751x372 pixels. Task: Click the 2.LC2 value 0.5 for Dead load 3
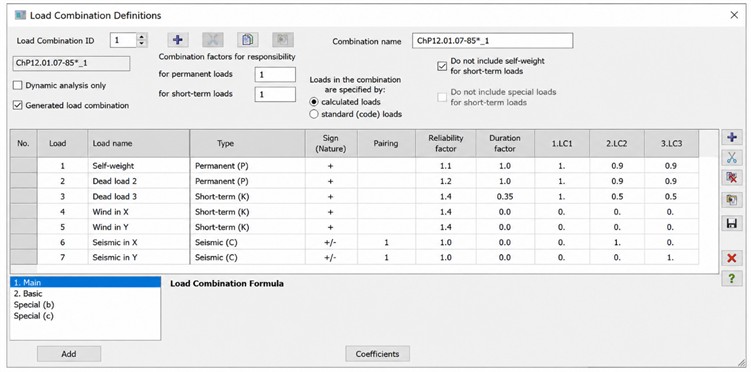tap(617, 196)
